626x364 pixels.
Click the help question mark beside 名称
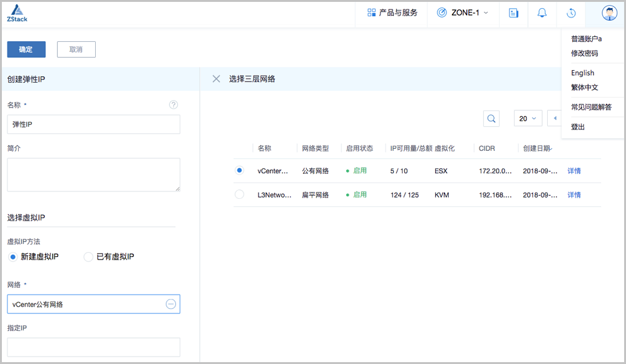[x=173, y=104]
